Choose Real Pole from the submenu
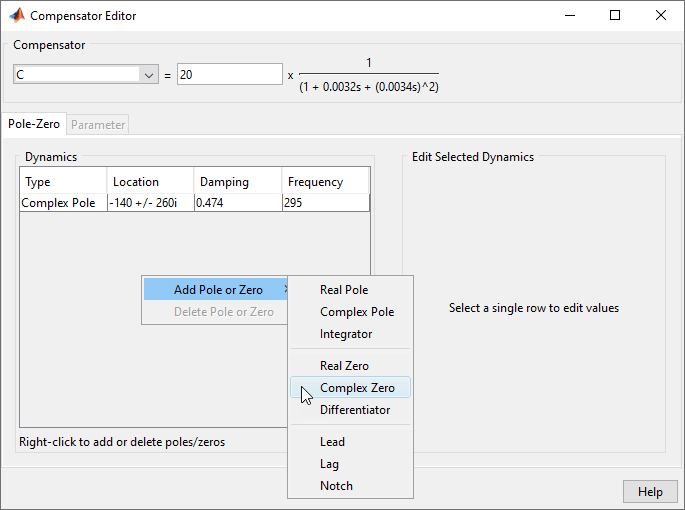 point(344,290)
